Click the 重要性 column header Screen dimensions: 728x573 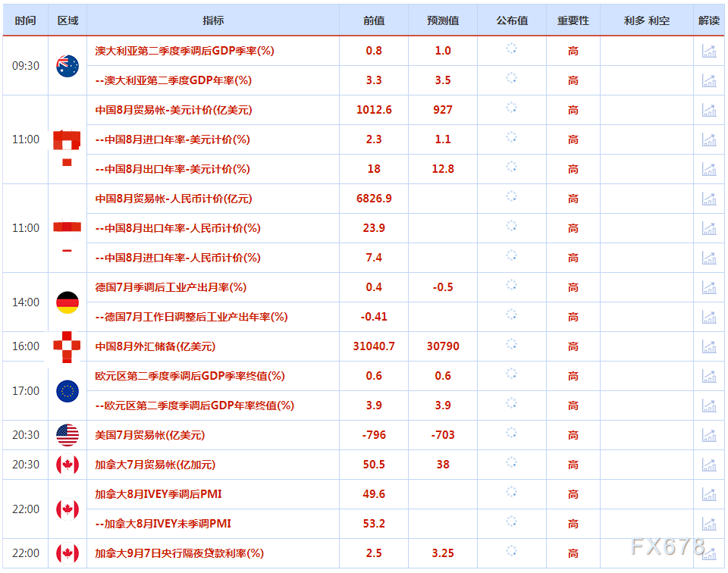pos(573,20)
